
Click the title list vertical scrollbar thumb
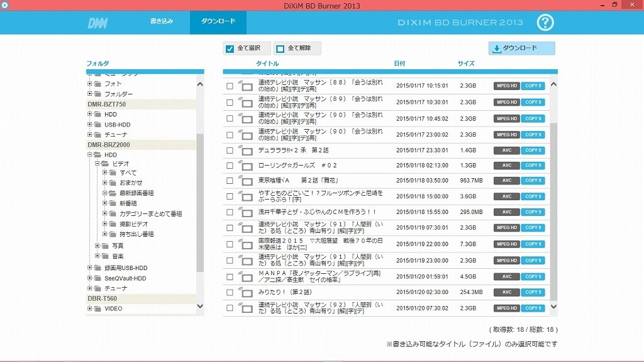(553, 211)
